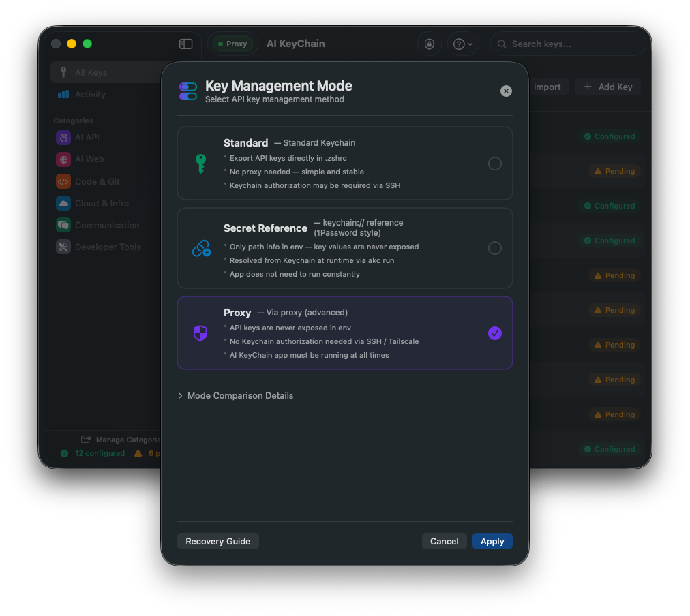Click the Import button in main window
The image size is (690, 616).
click(x=547, y=87)
